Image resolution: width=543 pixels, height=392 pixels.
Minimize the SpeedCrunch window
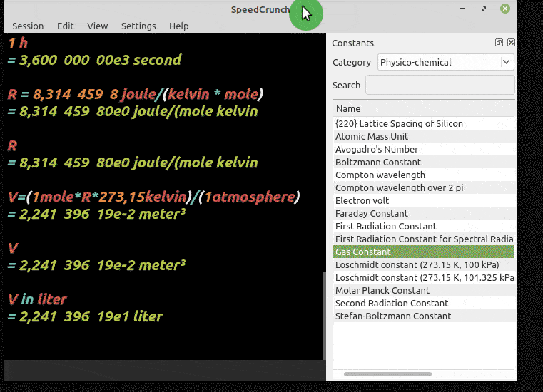pyautogui.click(x=462, y=9)
